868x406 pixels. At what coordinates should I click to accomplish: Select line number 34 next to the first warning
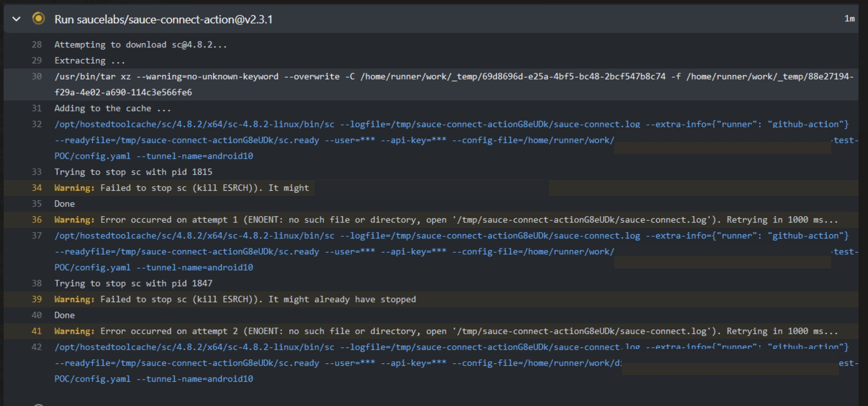tap(36, 188)
